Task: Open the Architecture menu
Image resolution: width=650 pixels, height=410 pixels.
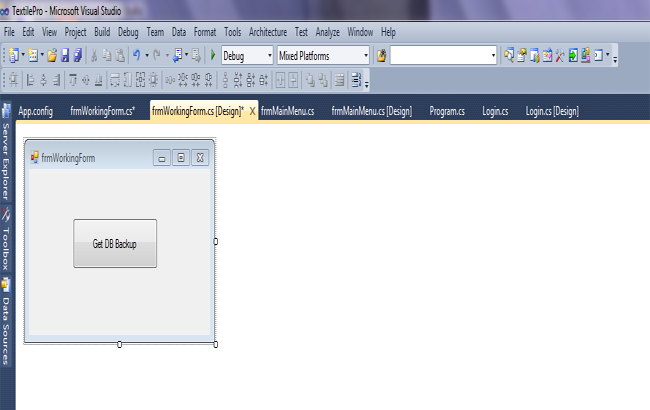Action: (x=268, y=32)
